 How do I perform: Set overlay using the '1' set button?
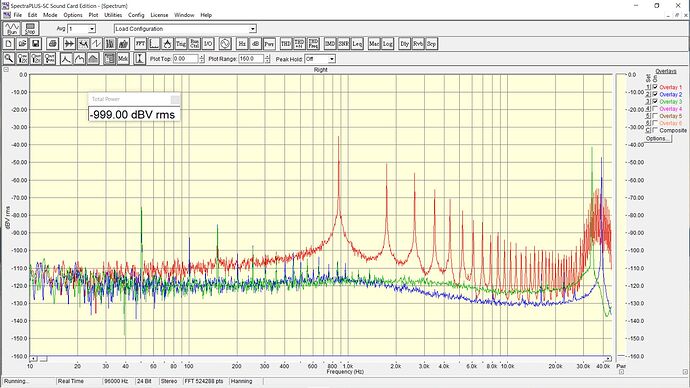click(x=648, y=87)
